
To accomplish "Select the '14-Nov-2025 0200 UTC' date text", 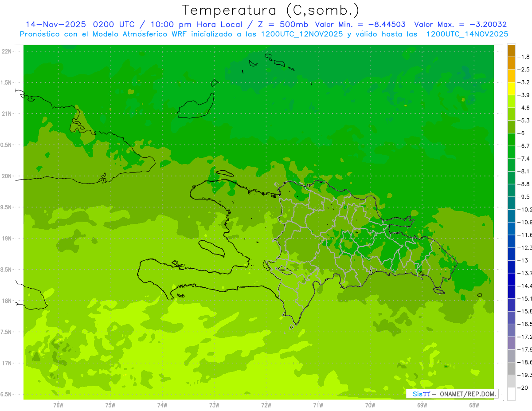I will pos(81,24).
